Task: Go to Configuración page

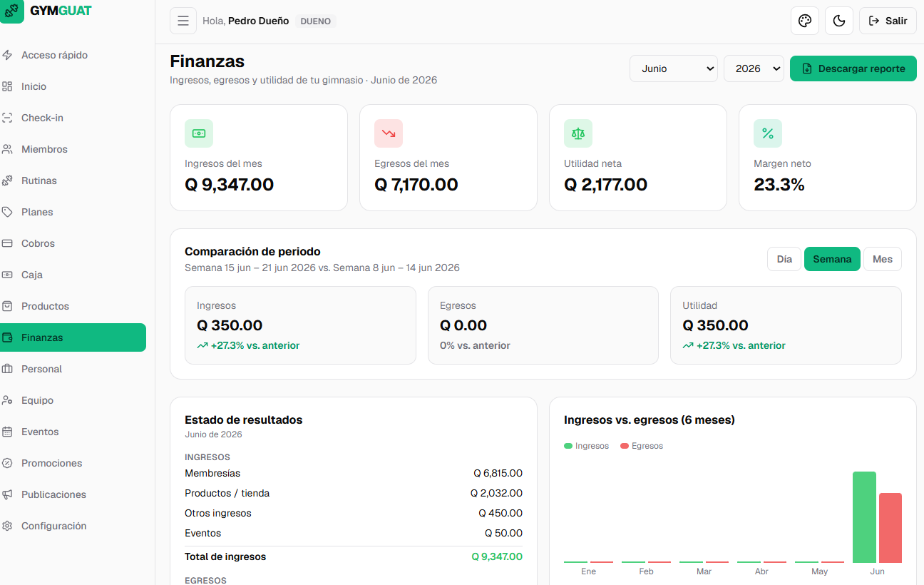Action: pos(71,526)
